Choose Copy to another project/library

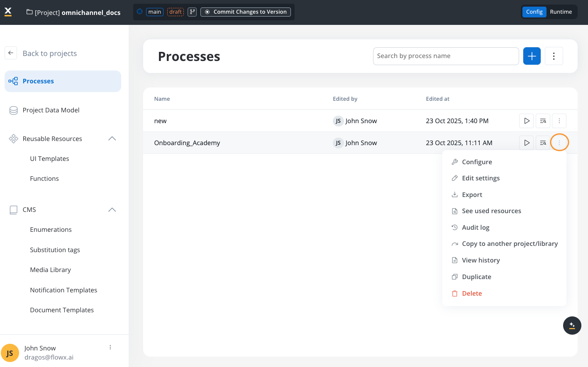click(x=510, y=243)
